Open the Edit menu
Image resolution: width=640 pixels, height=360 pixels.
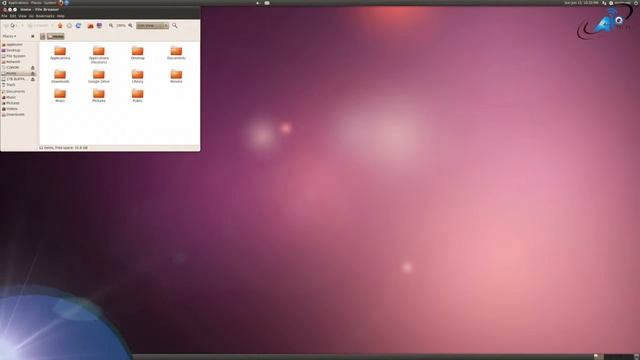13,16
